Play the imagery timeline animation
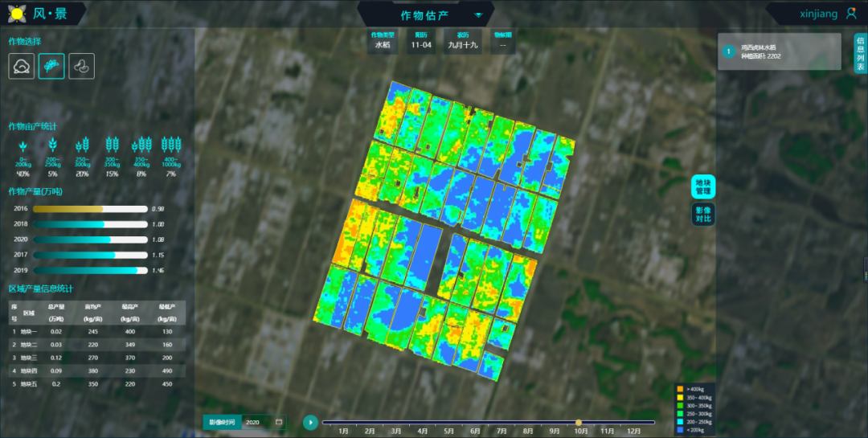 (x=309, y=422)
